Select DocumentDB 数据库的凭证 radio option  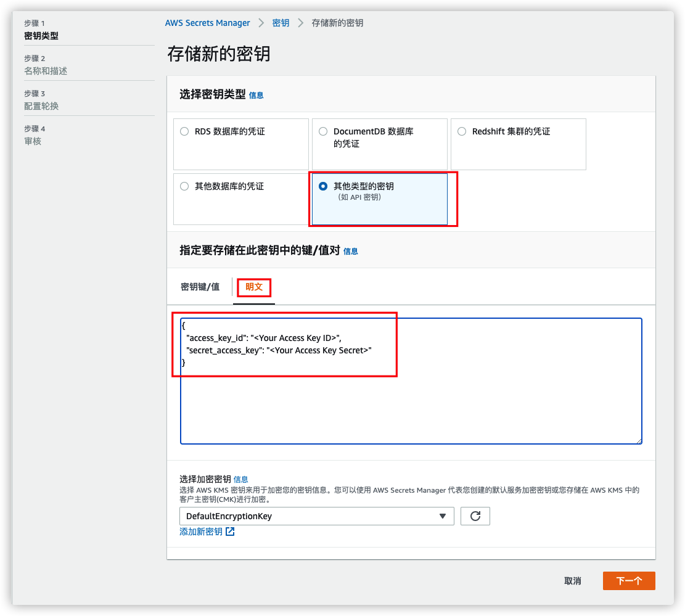click(x=323, y=131)
